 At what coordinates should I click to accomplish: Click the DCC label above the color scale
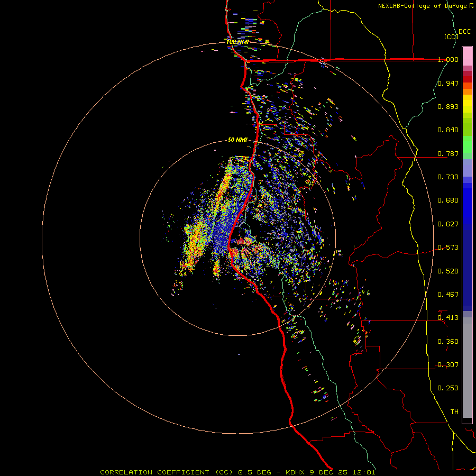point(465,32)
